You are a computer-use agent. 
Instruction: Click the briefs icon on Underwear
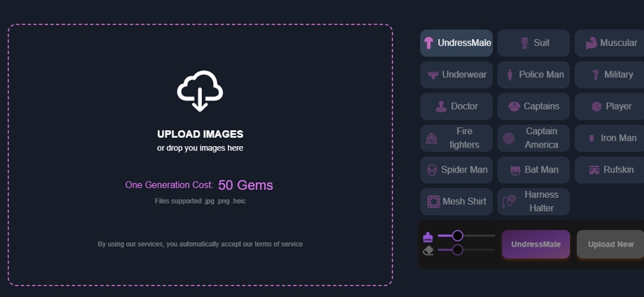[x=433, y=75]
